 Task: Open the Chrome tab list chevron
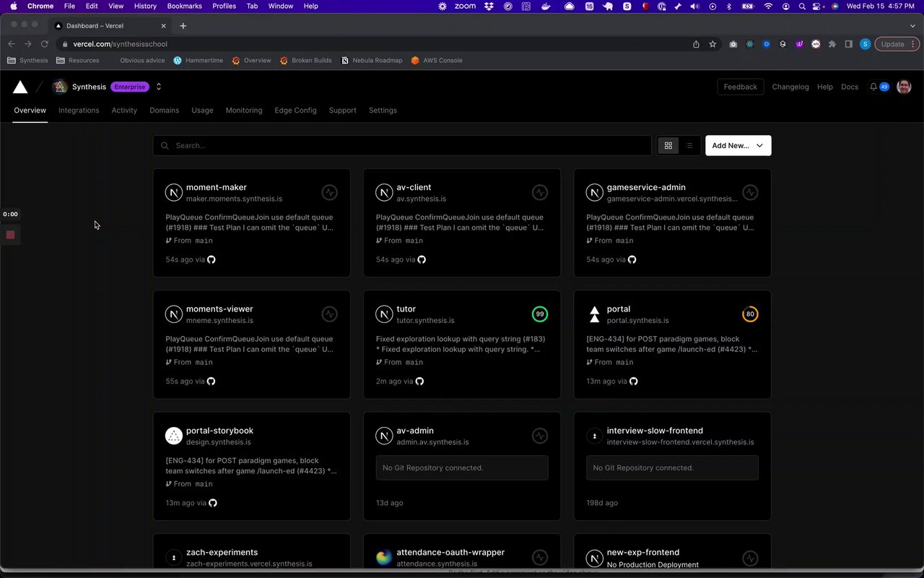click(912, 26)
